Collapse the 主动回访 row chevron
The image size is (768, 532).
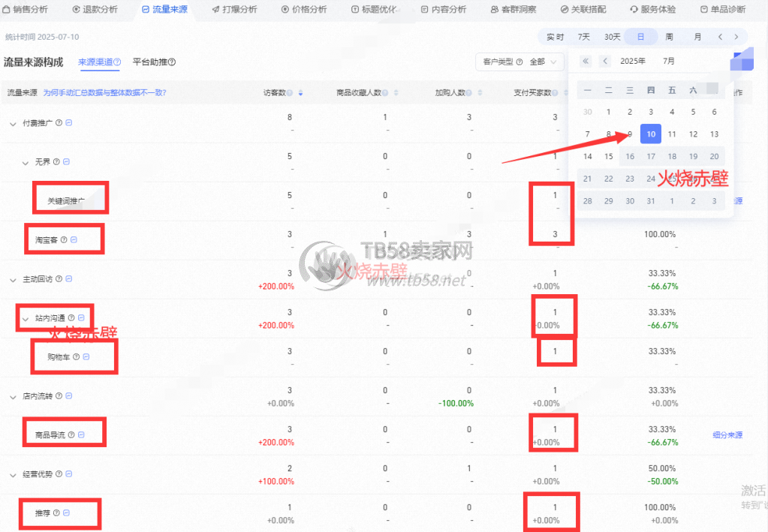coord(13,279)
